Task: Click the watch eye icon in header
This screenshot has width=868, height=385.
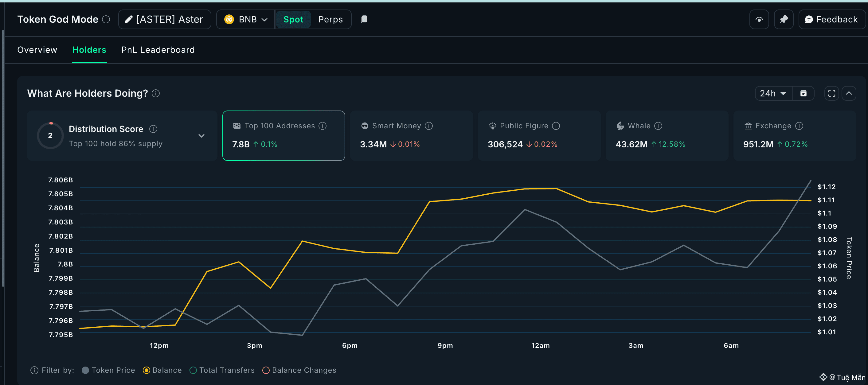Action: tap(759, 20)
